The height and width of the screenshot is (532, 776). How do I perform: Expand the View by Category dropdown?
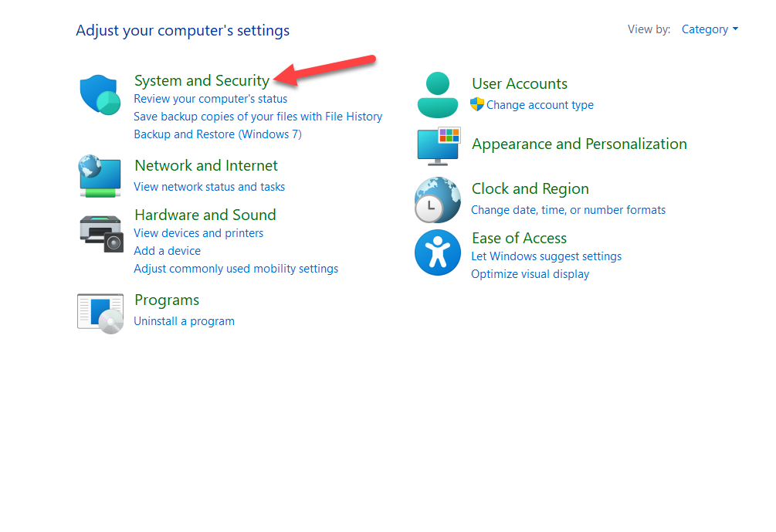coord(710,29)
